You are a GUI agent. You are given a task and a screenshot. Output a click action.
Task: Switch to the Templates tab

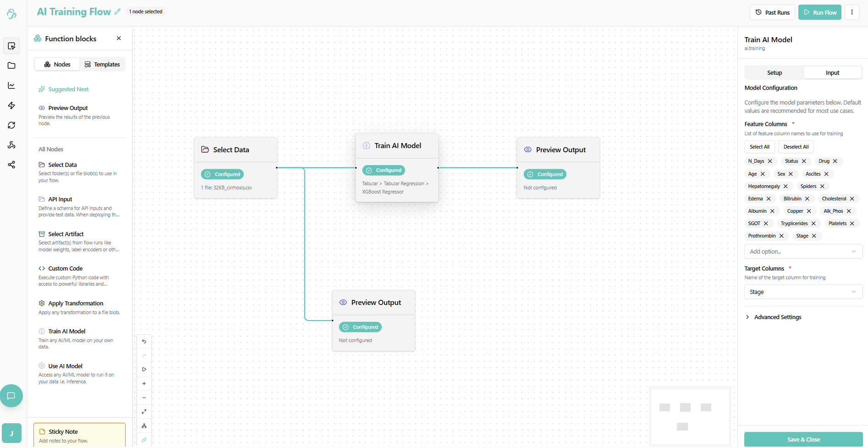[102, 65]
